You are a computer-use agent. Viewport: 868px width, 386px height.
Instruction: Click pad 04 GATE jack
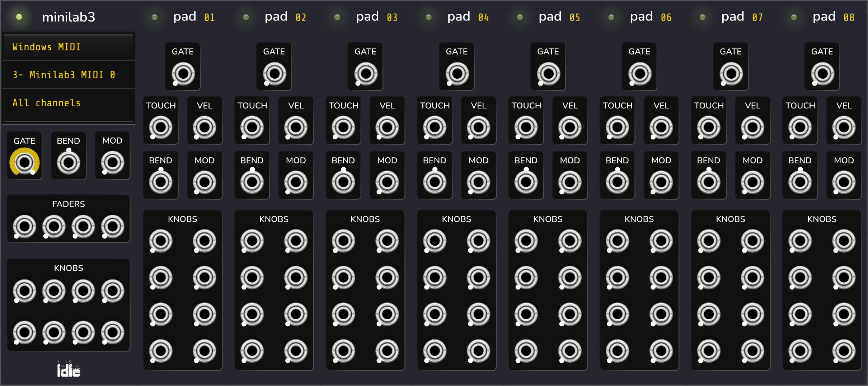(457, 74)
